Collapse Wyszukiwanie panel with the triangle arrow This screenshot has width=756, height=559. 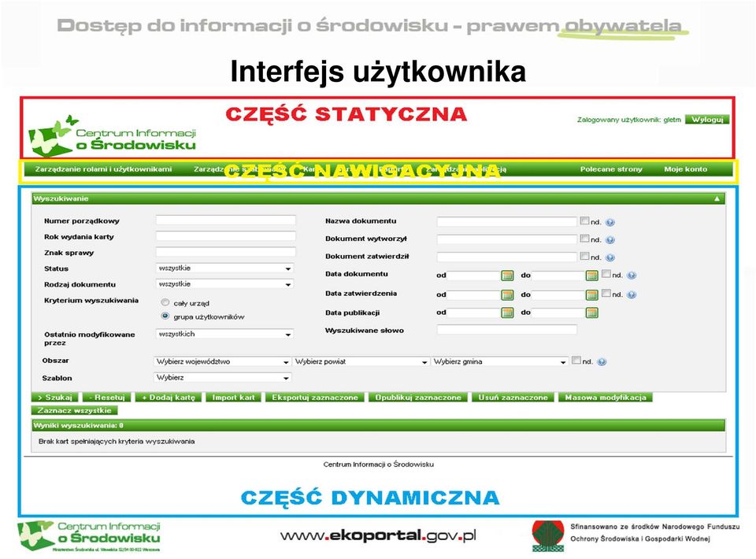(717, 198)
